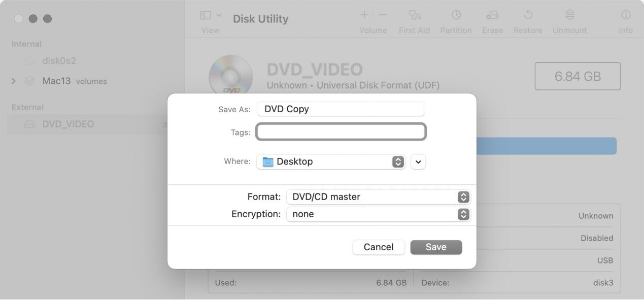This screenshot has height=300, width=644.
Task: Click the Erase drive icon
Action: [x=492, y=15]
